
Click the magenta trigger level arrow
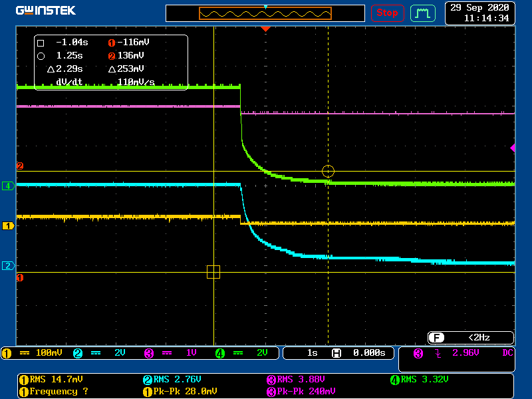tap(513, 148)
